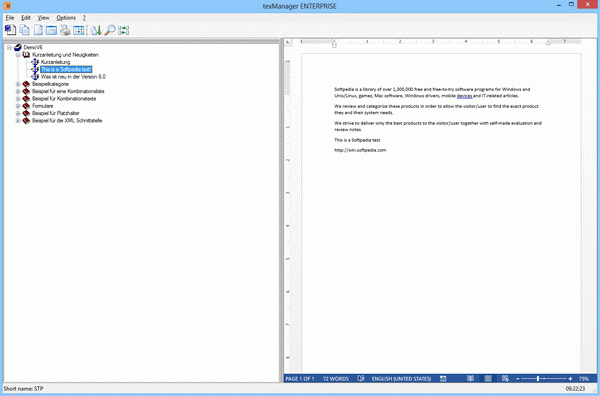Expand Beispiel für eine Kombinationsliste node
Viewport: 600px width, 396px height.
click(18, 91)
